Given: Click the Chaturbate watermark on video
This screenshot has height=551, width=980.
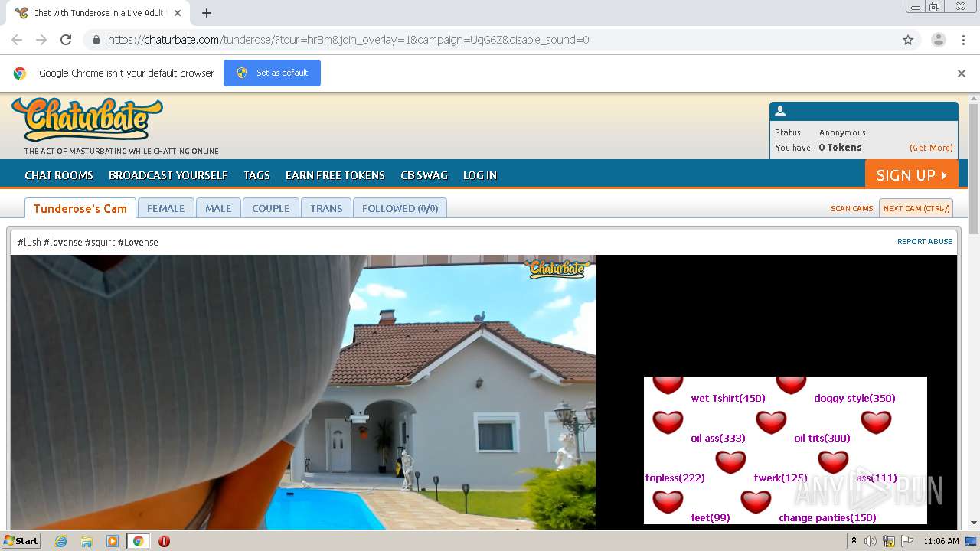Looking at the screenshot, I should (x=557, y=269).
